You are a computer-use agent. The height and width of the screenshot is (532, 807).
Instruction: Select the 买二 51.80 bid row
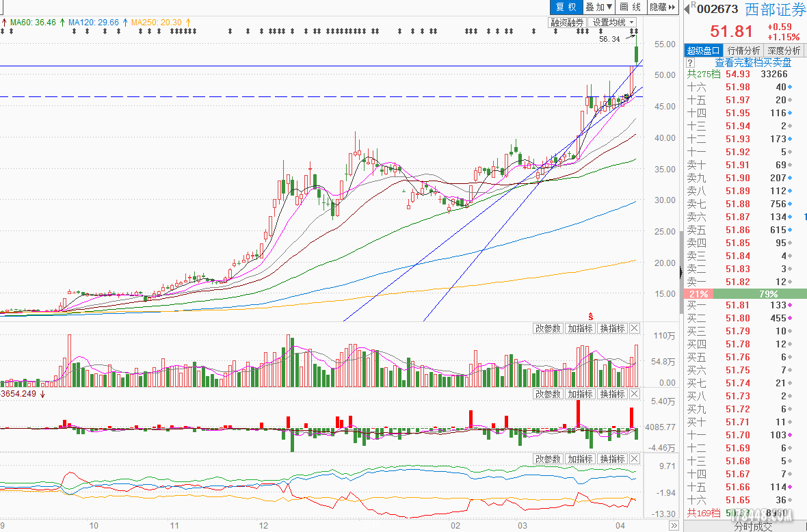745,319
